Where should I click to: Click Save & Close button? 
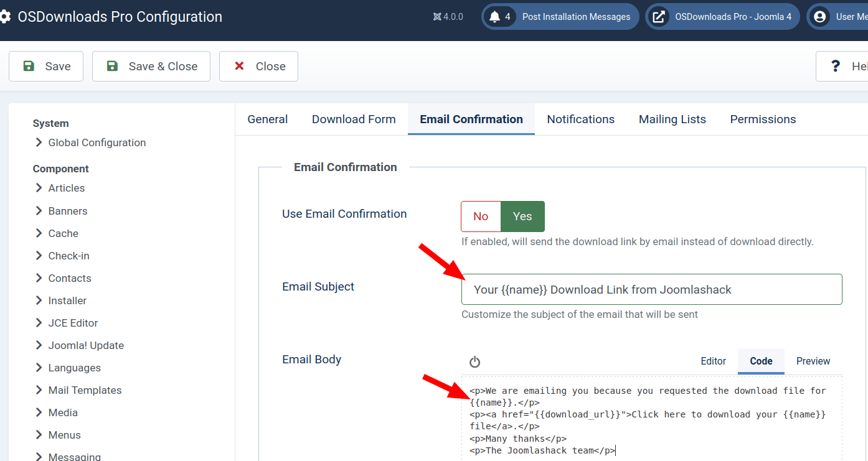[151, 66]
